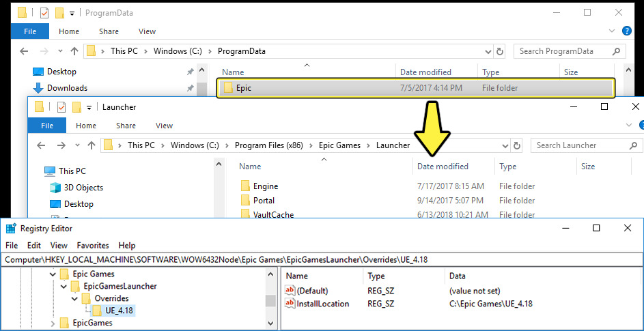The height and width of the screenshot is (331, 644).
Task: Expand the EpicGames registry key
Action: tap(53, 323)
